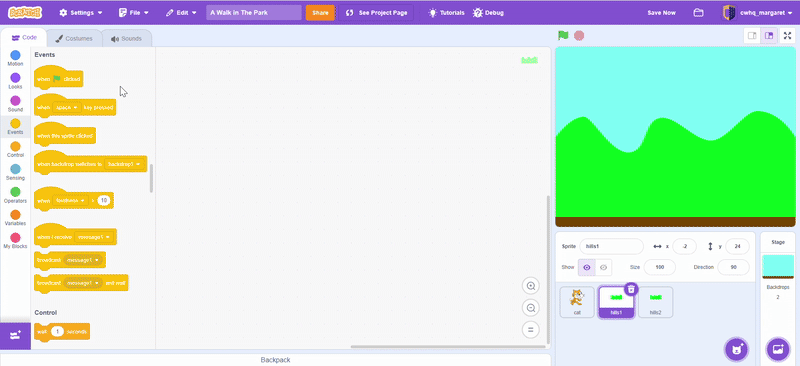Viewport: 800px width, 366px height.
Task: Reset workspace zoom to center
Action: pyautogui.click(x=531, y=330)
